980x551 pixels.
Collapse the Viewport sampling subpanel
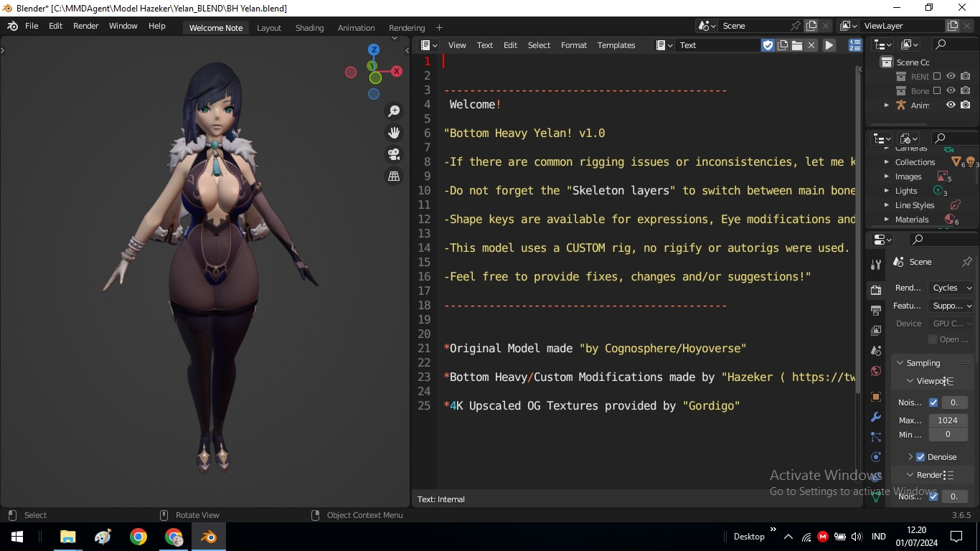(910, 381)
